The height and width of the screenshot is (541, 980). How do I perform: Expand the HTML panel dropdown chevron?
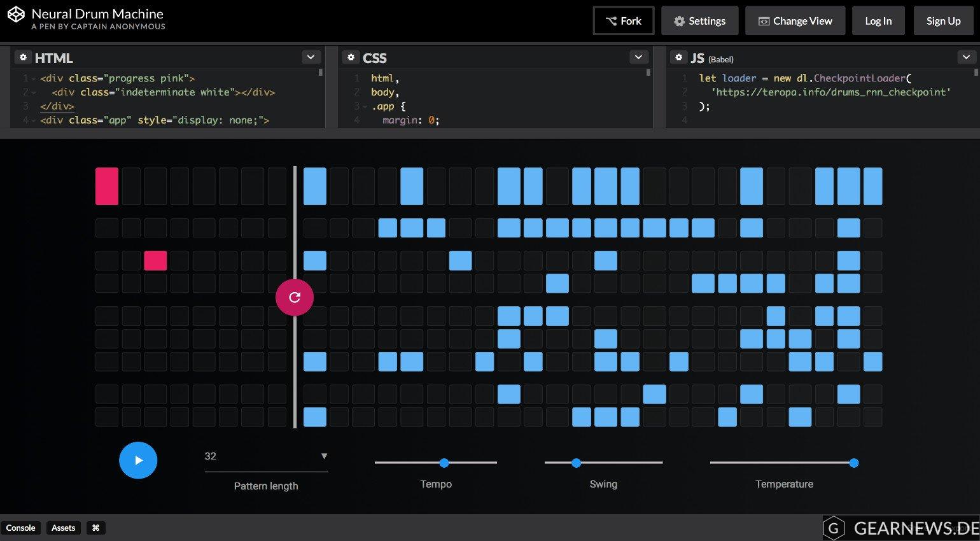coord(311,57)
